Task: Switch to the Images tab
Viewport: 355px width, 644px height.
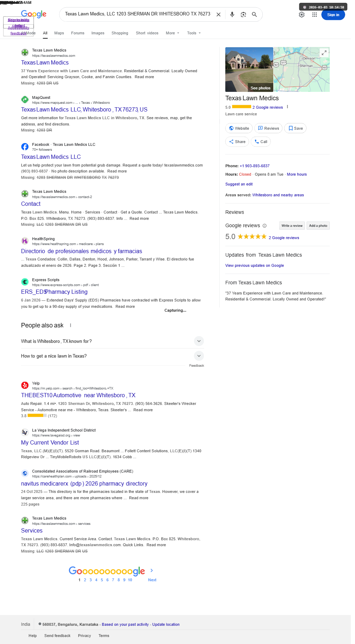Action: point(98,33)
